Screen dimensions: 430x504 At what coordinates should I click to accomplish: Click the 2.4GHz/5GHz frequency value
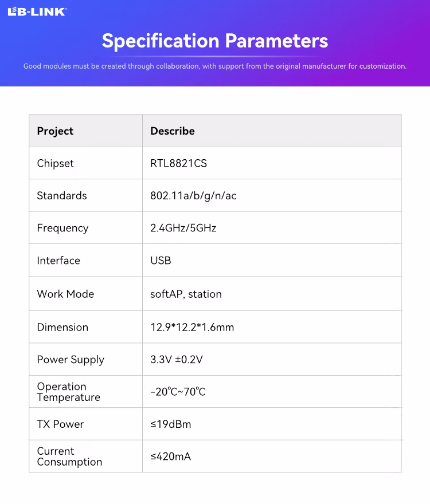pyautogui.click(x=183, y=228)
